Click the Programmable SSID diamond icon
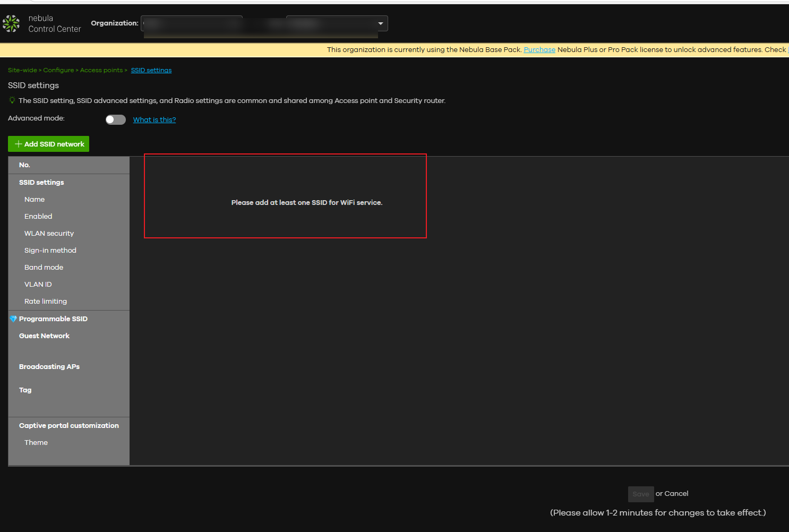The width and height of the screenshot is (789, 532). coord(13,319)
